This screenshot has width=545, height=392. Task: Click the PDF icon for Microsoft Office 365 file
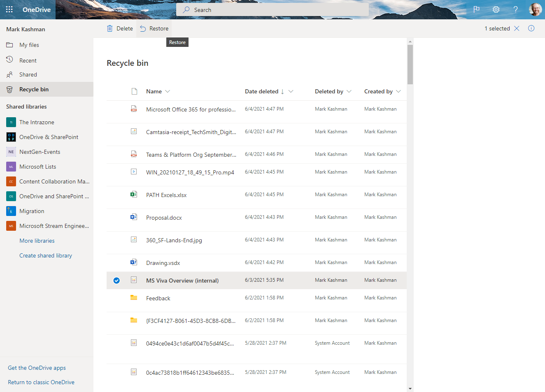pos(134,109)
